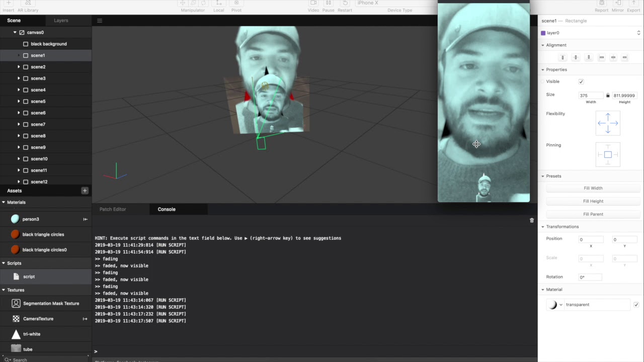The height and width of the screenshot is (362, 644).
Task: Switch to the Scene tab
Action: point(14,21)
